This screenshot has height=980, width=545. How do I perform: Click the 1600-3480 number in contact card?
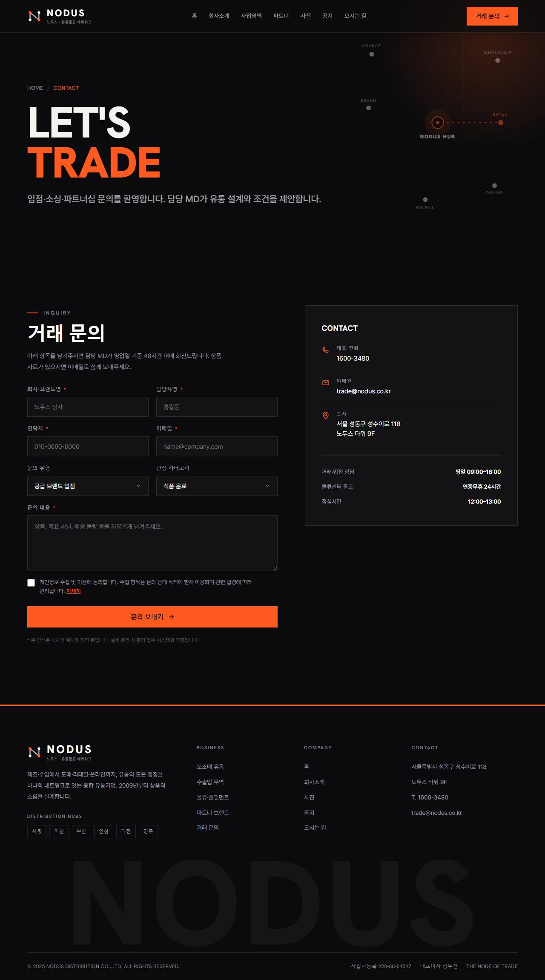(x=353, y=358)
